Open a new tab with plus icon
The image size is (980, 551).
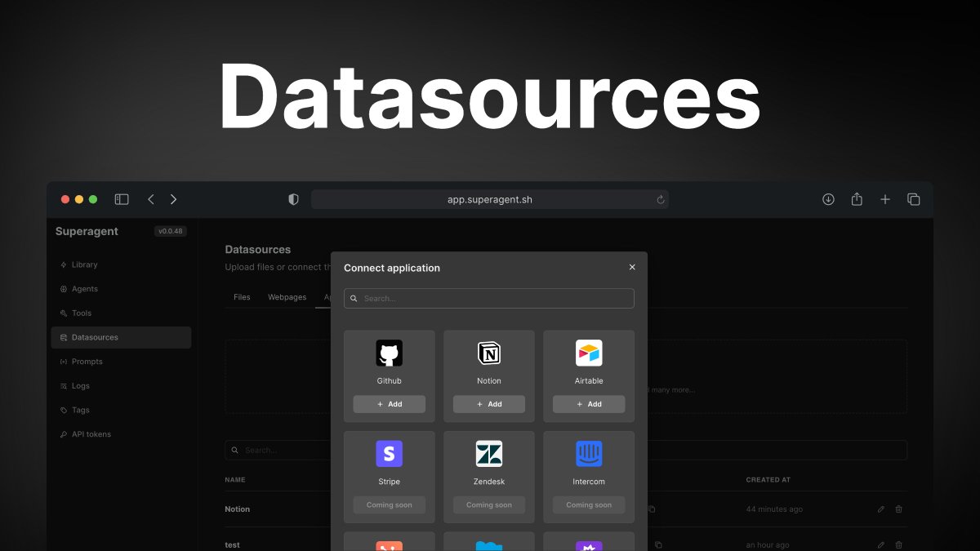pos(885,199)
